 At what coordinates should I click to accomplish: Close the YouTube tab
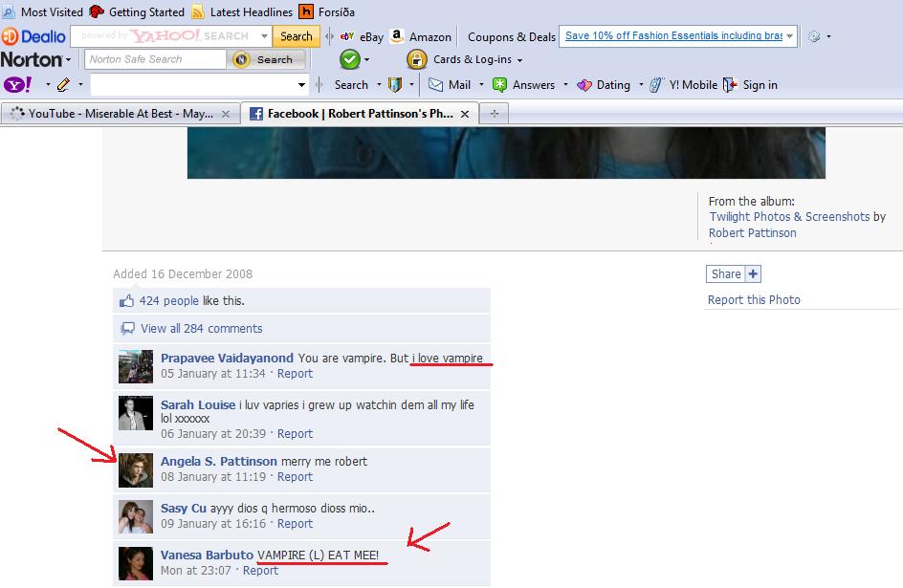(226, 114)
